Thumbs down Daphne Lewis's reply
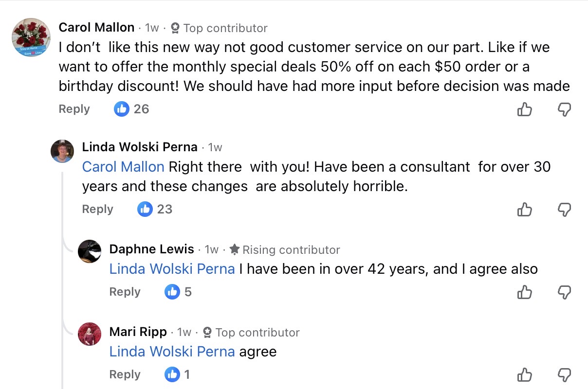Viewport: 588px width, 389px height. click(564, 292)
